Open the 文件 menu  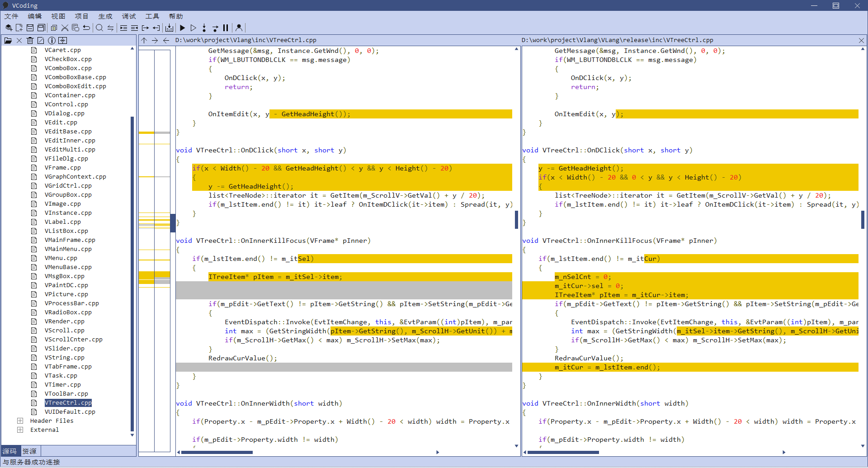[x=11, y=16]
